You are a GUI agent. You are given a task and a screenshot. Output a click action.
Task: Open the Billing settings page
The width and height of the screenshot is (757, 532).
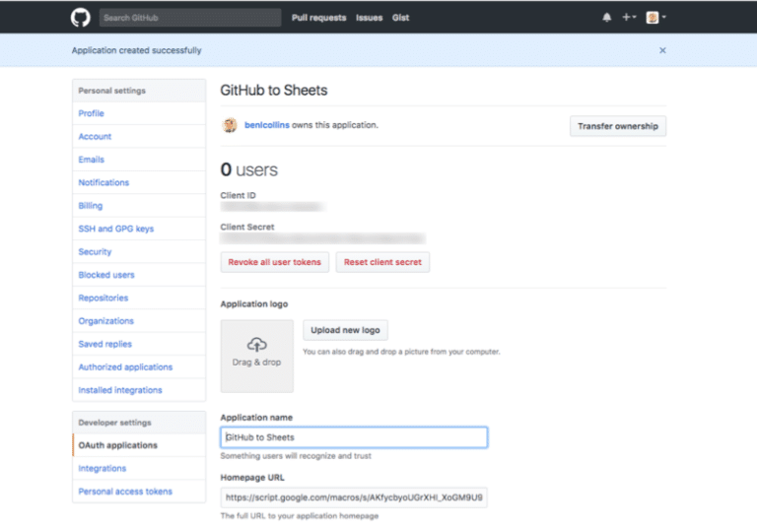[x=139, y=206]
